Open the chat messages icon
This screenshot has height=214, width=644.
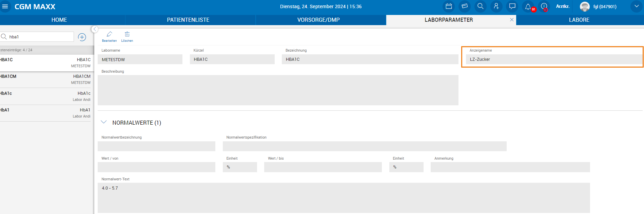tap(512, 6)
